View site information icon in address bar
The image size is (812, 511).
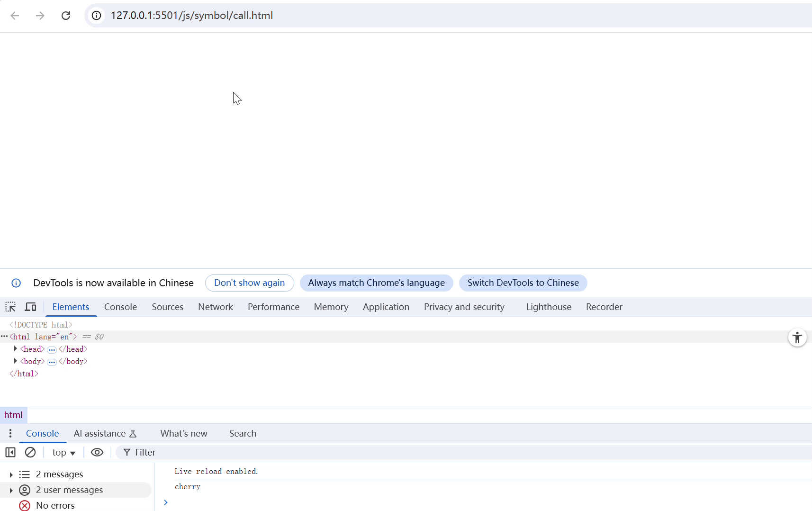click(96, 16)
